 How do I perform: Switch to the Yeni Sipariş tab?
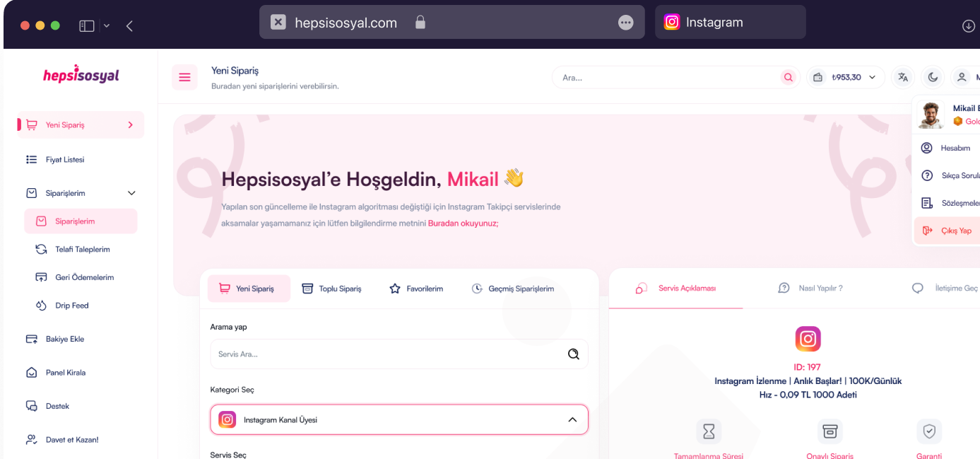point(249,289)
